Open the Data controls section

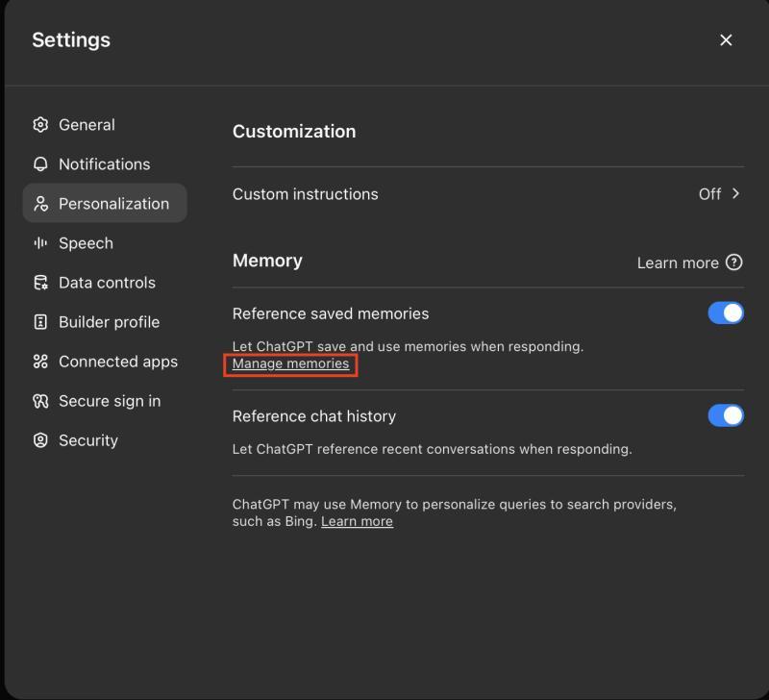pyautogui.click(x=107, y=283)
